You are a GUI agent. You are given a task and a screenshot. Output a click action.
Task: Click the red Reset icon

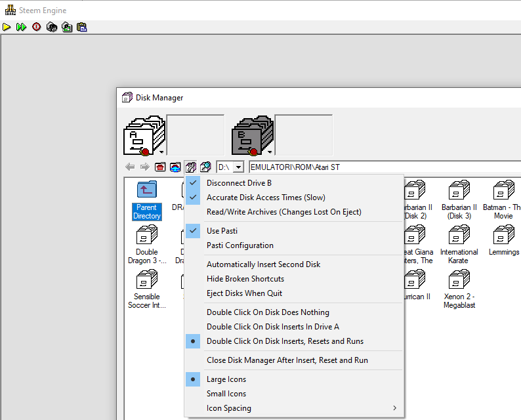(x=37, y=27)
